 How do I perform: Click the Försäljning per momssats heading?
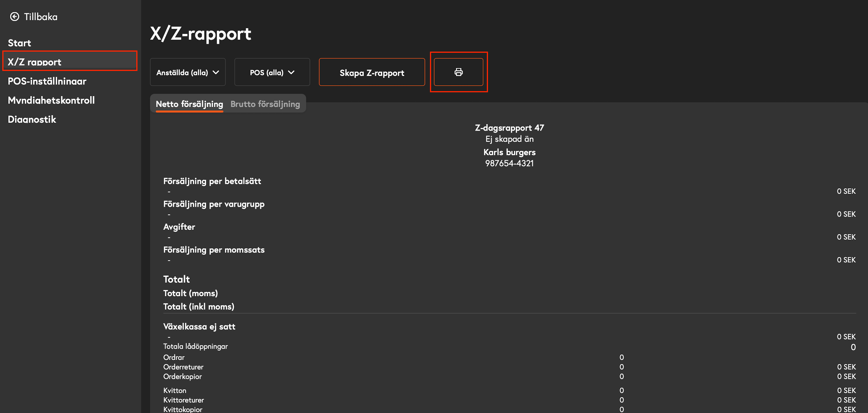[x=214, y=250]
